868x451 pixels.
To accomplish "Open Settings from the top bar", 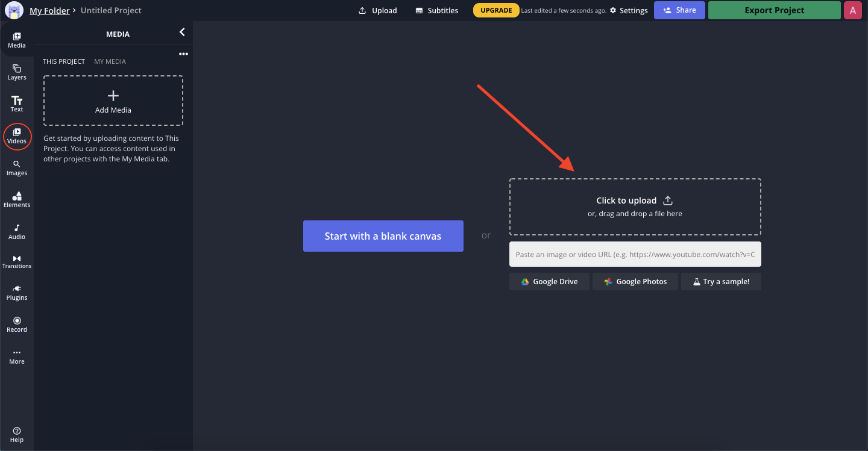I will coord(629,10).
